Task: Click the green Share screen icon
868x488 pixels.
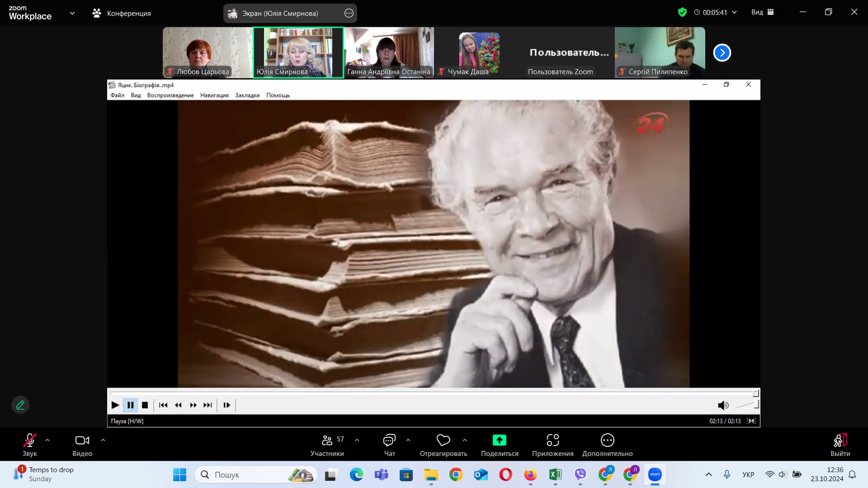Action: click(x=499, y=440)
